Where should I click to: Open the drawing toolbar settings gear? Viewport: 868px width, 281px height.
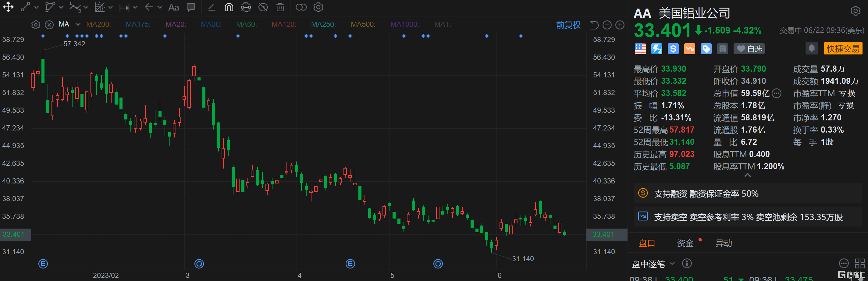pyautogui.click(x=318, y=7)
